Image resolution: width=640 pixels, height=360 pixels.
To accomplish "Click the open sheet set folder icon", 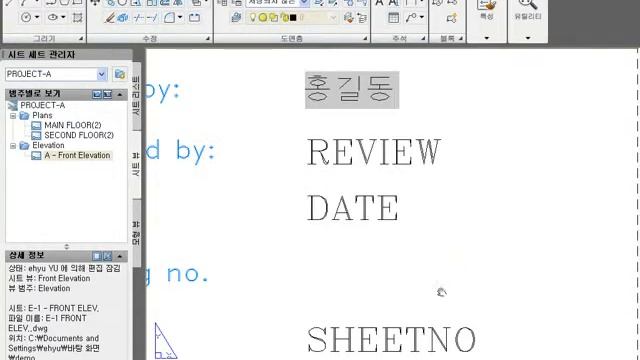I will [x=120, y=74].
